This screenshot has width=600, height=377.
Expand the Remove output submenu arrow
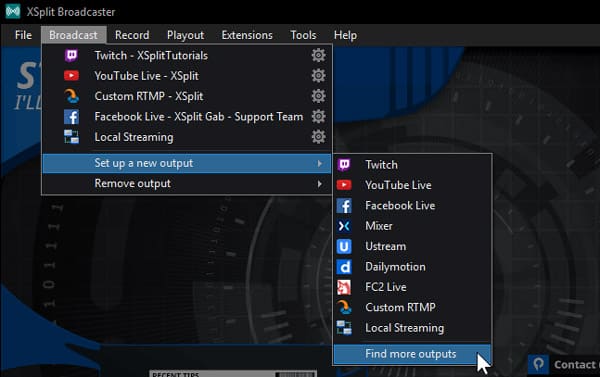tap(319, 184)
